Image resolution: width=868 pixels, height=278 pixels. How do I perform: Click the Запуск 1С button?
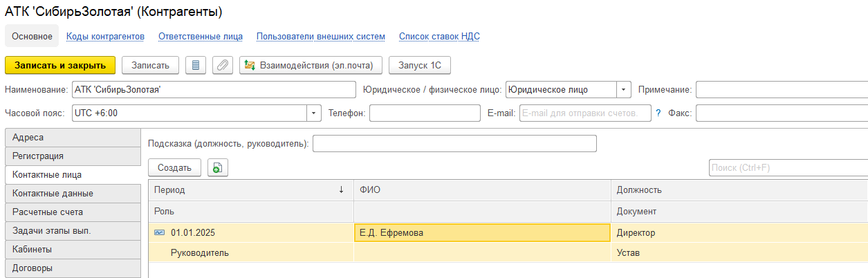pos(420,65)
